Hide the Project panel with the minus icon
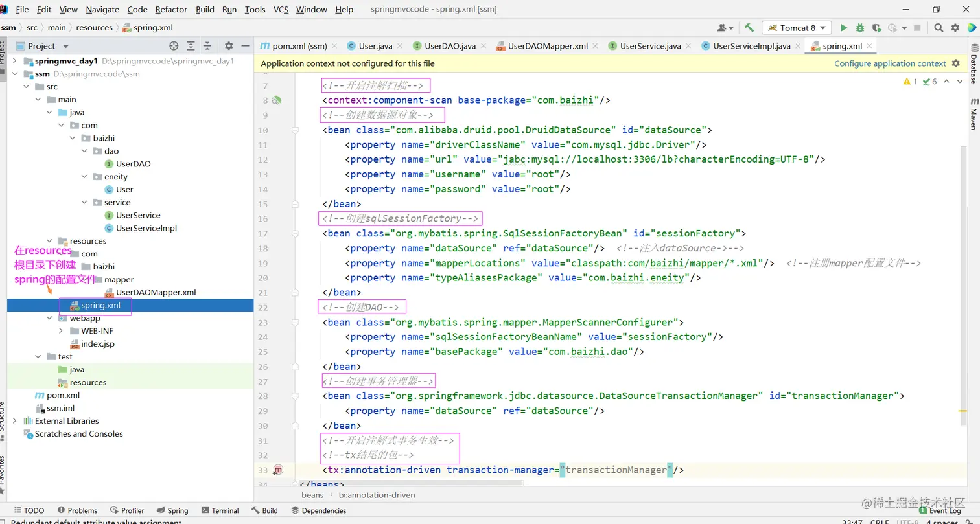Viewport: 980px width, 524px height. click(245, 46)
